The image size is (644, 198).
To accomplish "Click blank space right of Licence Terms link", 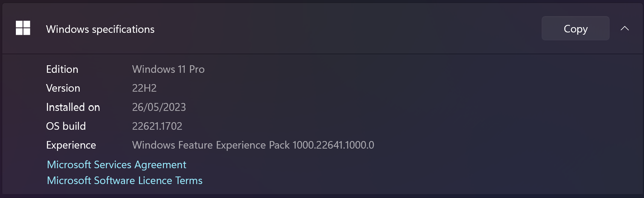I will pyautogui.click(x=340, y=181).
